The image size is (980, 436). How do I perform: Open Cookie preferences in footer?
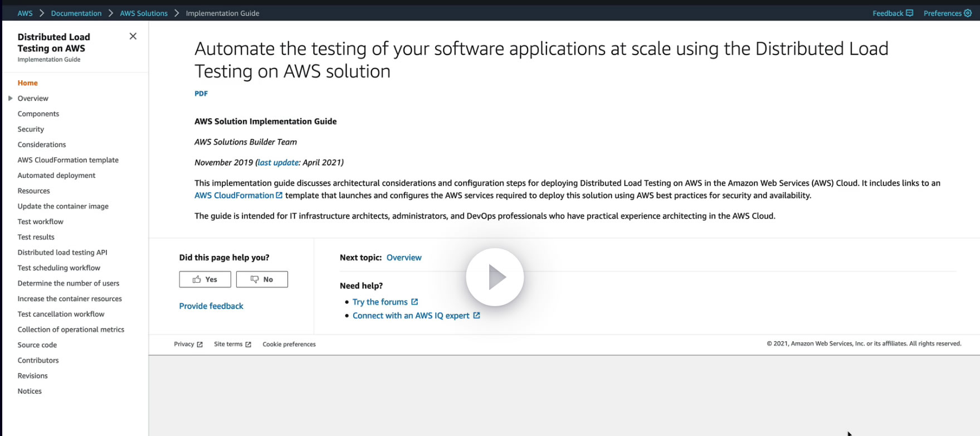(289, 345)
